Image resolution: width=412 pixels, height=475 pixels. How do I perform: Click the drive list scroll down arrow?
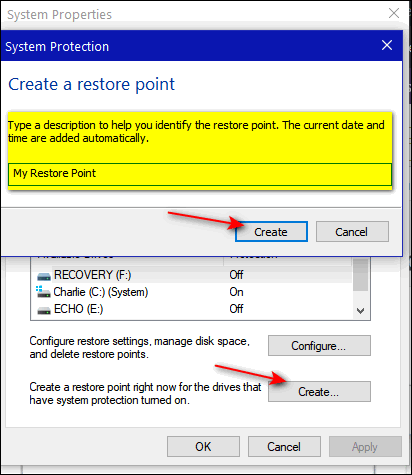(x=360, y=311)
